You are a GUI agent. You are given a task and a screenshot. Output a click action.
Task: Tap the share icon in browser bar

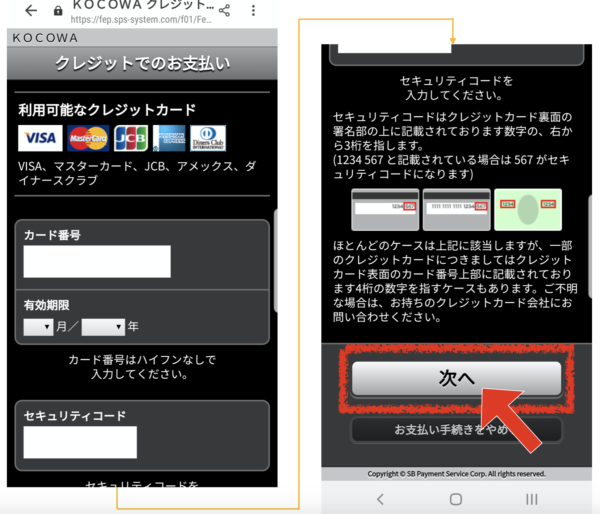tap(225, 10)
